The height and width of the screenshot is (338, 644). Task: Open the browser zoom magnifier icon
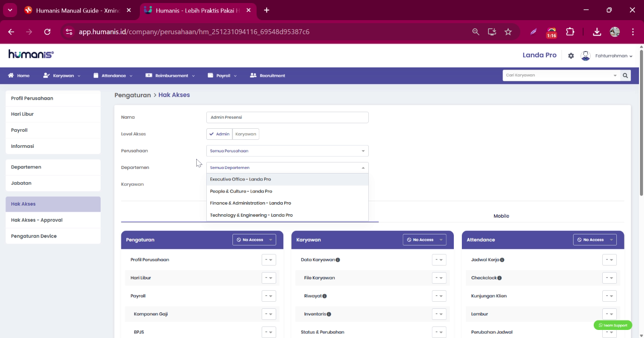point(475,32)
